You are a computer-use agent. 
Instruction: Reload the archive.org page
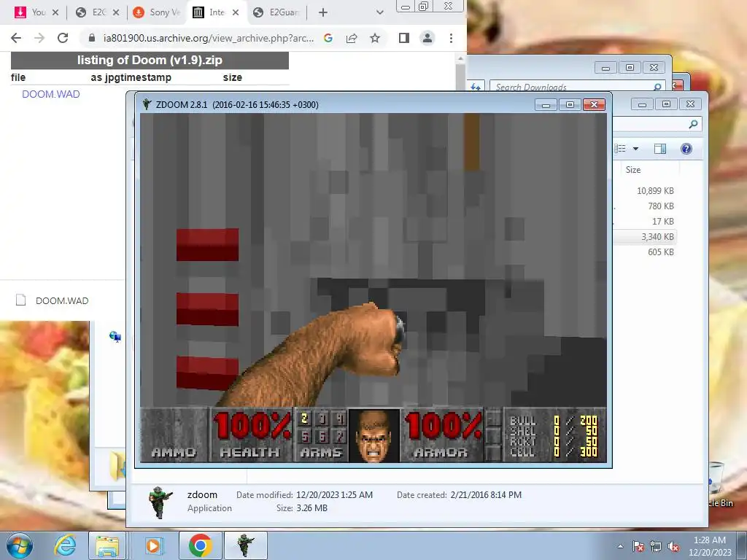63,38
